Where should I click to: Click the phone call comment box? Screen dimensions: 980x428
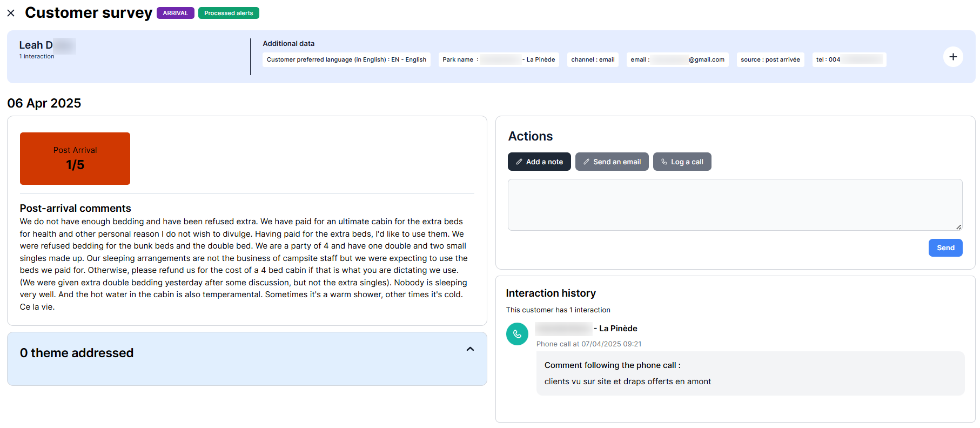(x=750, y=373)
